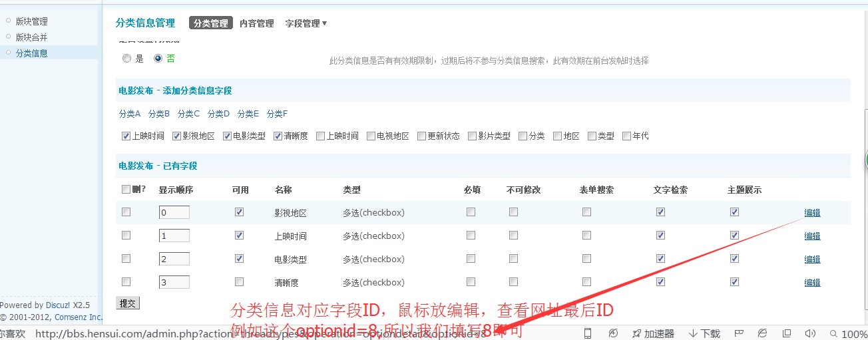Open 版块合并 in the left sidebar

(x=32, y=37)
